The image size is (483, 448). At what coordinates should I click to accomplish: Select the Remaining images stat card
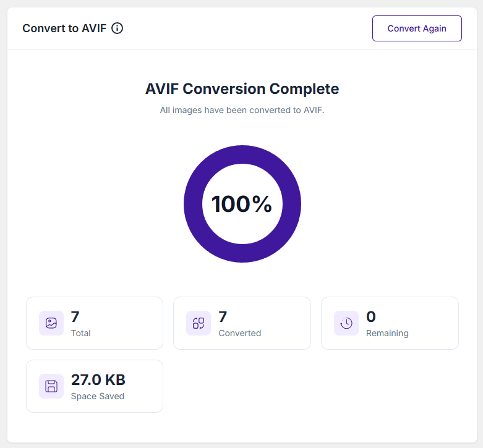(390, 323)
